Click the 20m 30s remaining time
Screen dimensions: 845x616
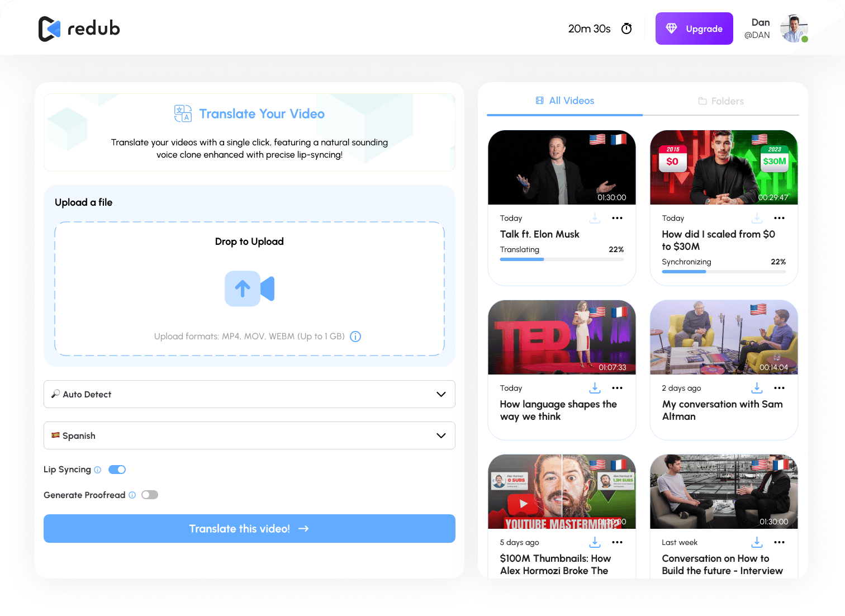(x=589, y=29)
